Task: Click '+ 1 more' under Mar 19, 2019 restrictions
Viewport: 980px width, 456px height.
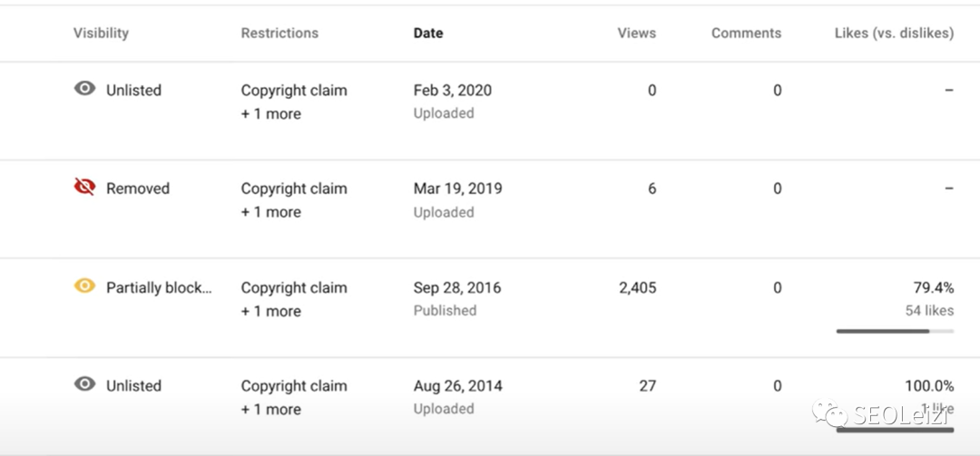Action: 270,212
